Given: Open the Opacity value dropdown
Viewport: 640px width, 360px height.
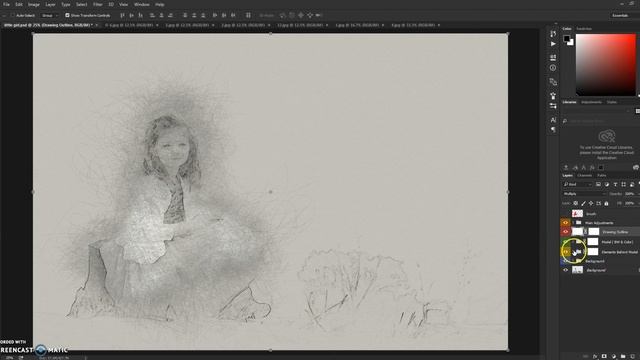Looking at the screenshot, I should tap(631, 193).
